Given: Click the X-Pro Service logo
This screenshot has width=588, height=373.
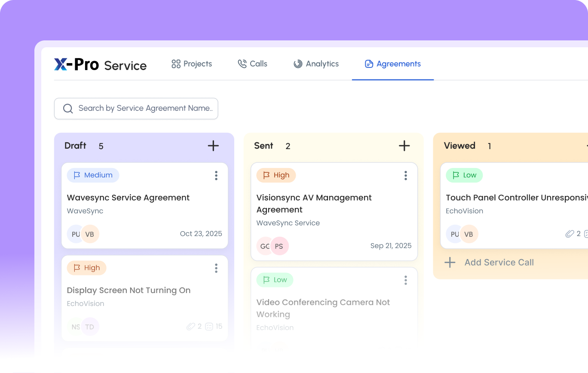Looking at the screenshot, I should (x=100, y=64).
